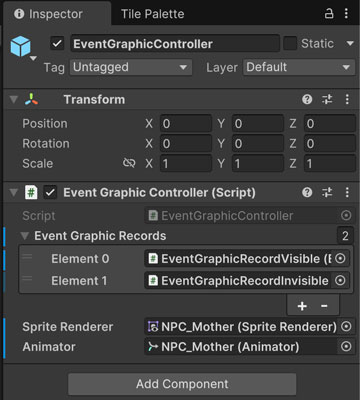The image size is (360, 400).
Task: Enable the Static checkbox
Action: click(290, 44)
